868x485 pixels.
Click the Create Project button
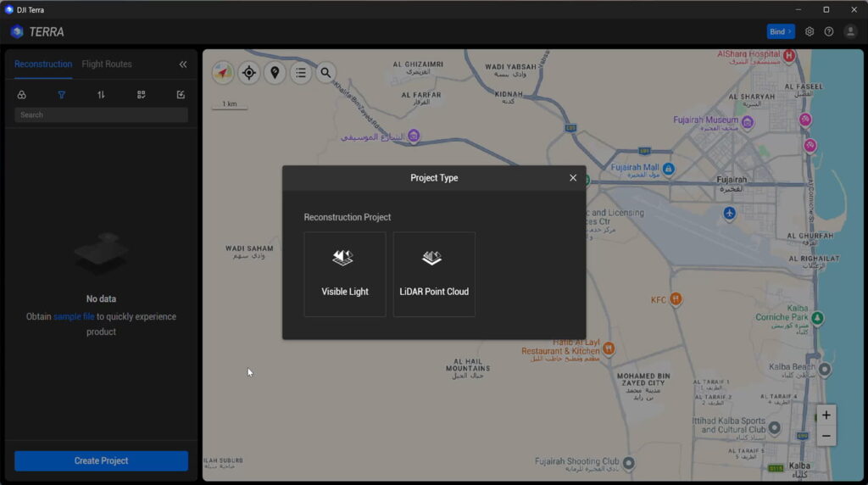tap(102, 460)
